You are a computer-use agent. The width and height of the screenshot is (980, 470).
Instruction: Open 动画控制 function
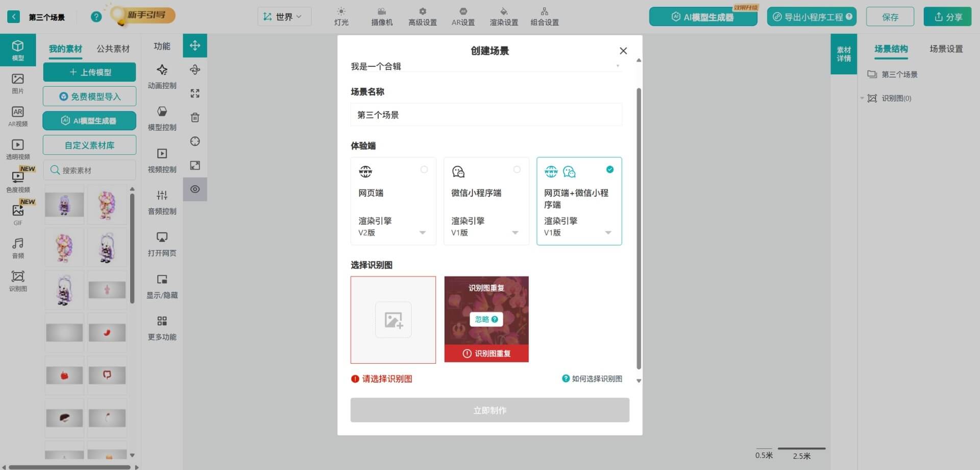[x=162, y=76]
